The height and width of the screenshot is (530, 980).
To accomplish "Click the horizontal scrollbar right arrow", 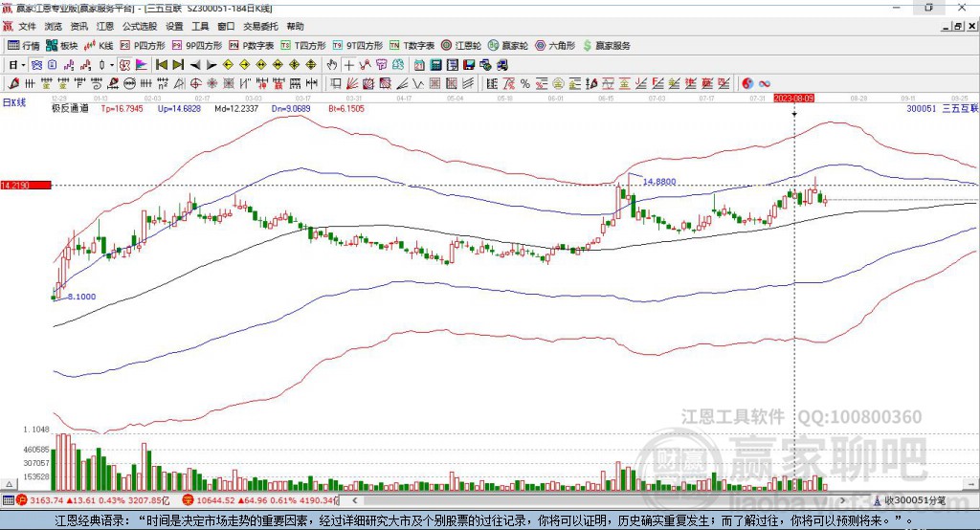I will [842, 500].
